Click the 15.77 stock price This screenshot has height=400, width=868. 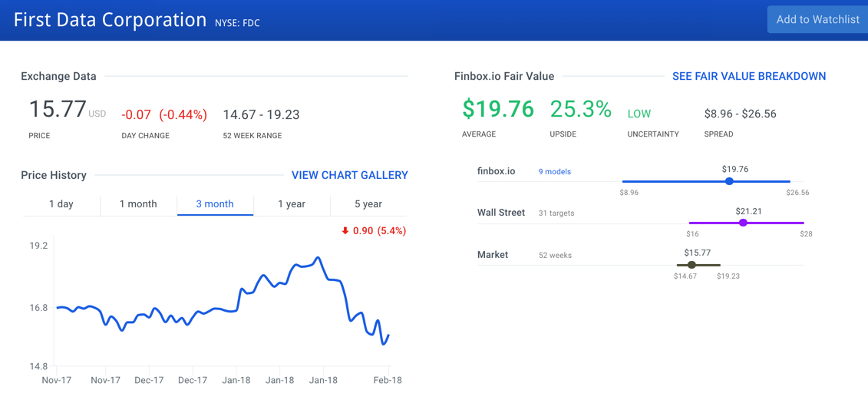58,109
